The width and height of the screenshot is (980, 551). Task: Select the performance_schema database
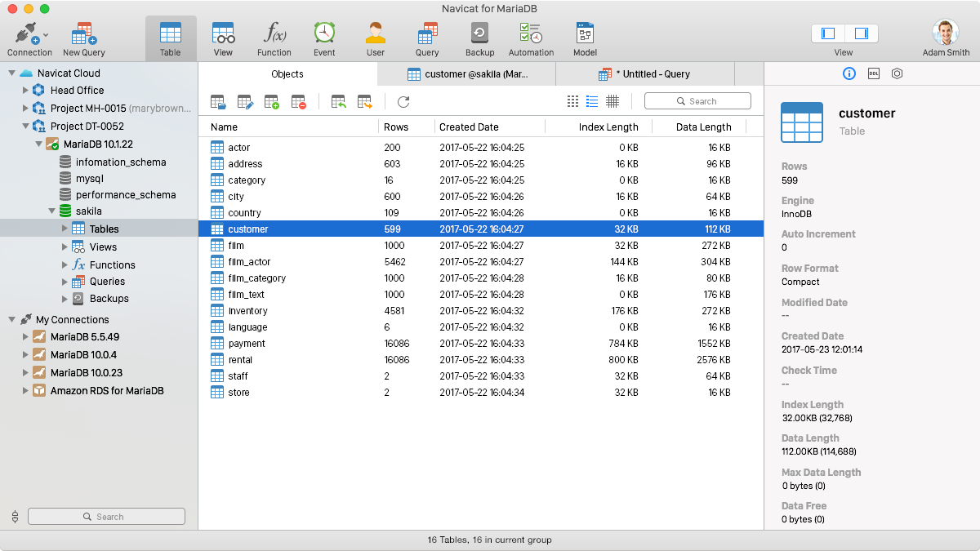coord(126,195)
